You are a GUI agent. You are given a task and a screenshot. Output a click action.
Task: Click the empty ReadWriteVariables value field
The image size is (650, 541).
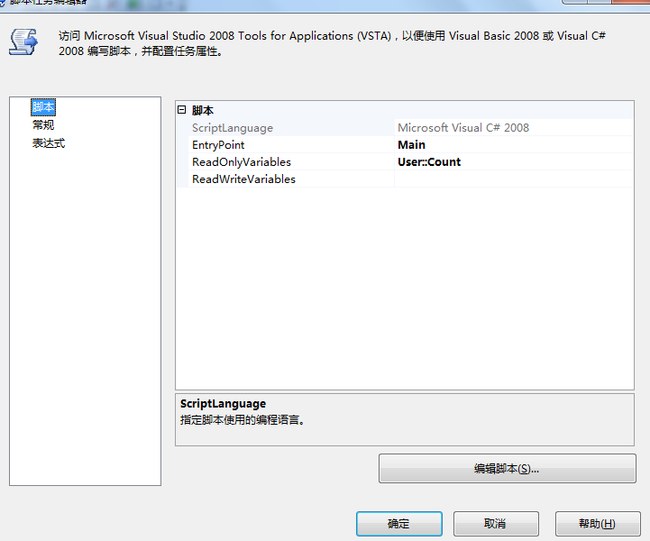click(x=513, y=179)
